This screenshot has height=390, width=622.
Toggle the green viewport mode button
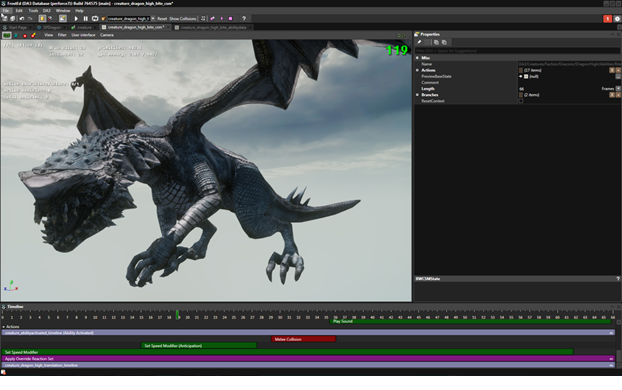(x=7, y=35)
